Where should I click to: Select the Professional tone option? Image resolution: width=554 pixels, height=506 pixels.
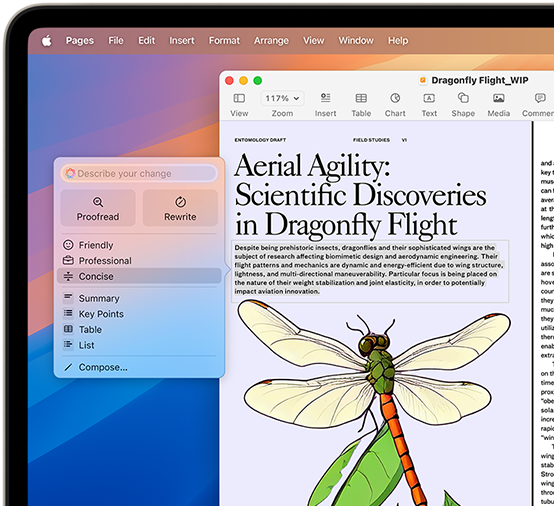[x=139, y=260]
